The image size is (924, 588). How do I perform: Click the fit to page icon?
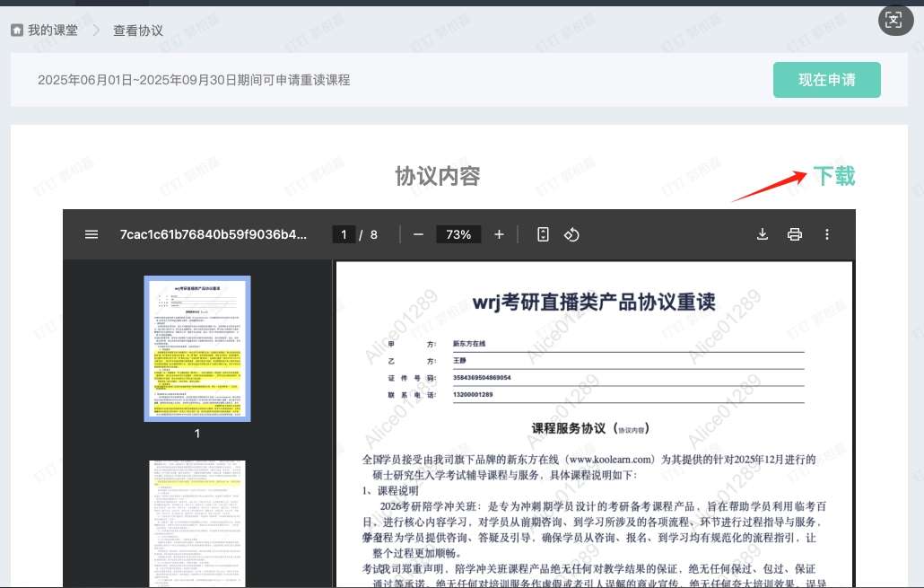(x=543, y=234)
